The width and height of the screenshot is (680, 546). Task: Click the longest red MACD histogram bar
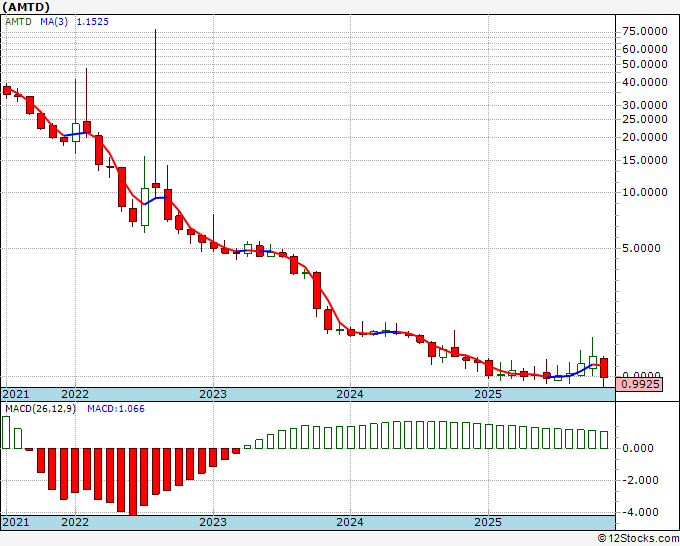[x=133, y=481]
